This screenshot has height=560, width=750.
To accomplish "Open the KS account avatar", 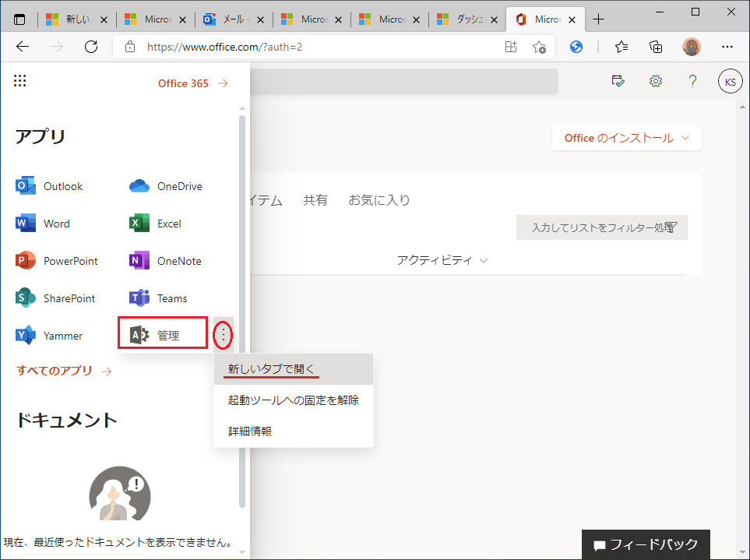I will pos(731,81).
